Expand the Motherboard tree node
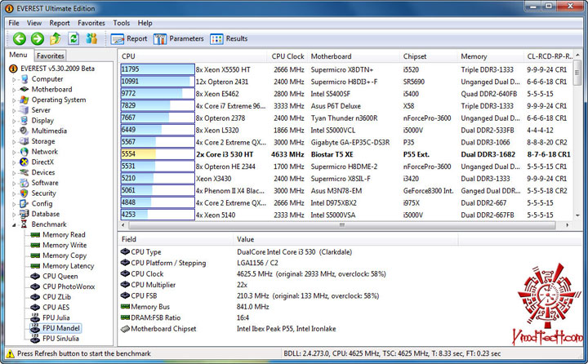 point(14,90)
